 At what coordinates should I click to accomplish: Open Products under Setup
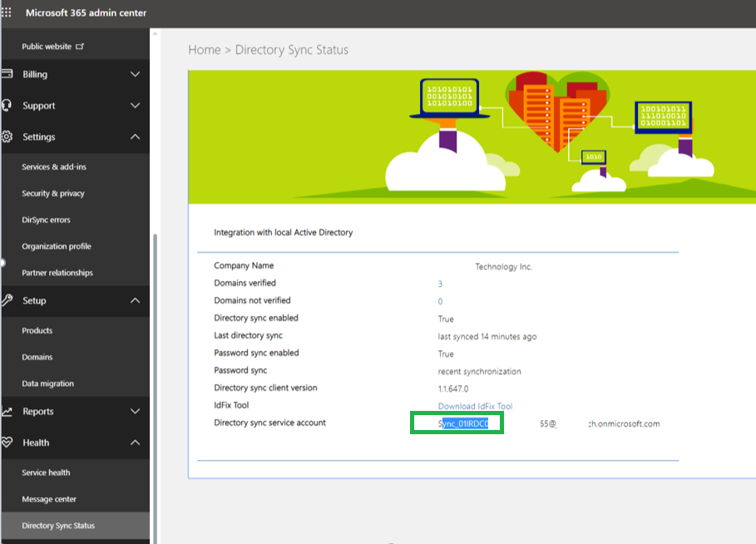click(37, 331)
